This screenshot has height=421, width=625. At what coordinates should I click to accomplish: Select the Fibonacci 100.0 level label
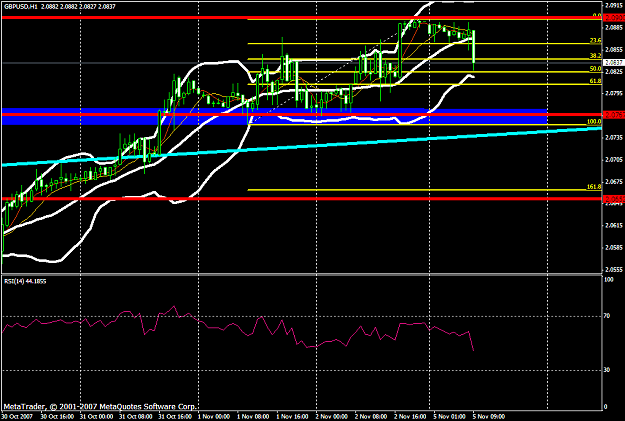(594, 122)
